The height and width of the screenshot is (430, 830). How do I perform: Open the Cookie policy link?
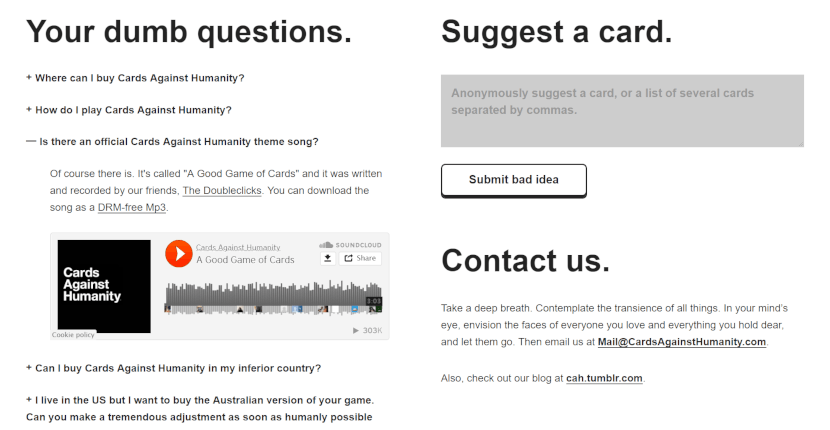73,335
